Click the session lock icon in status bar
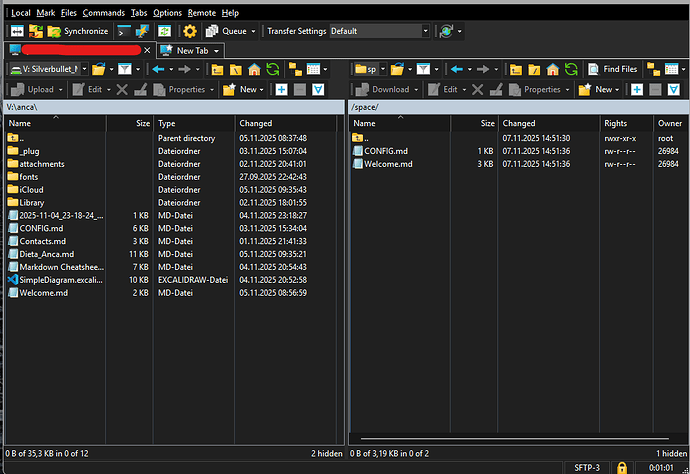This screenshot has width=690, height=474. coord(622,467)
